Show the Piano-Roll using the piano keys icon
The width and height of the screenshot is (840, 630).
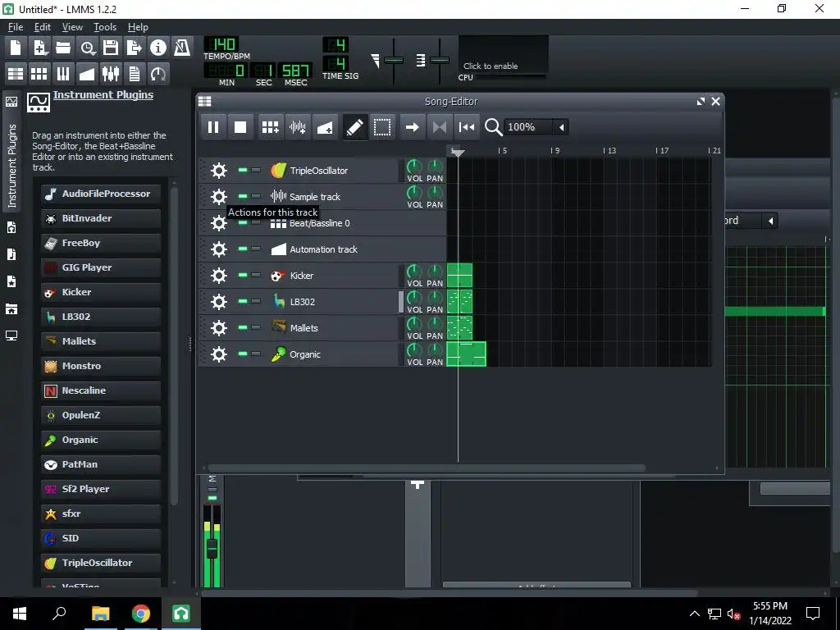63,73
